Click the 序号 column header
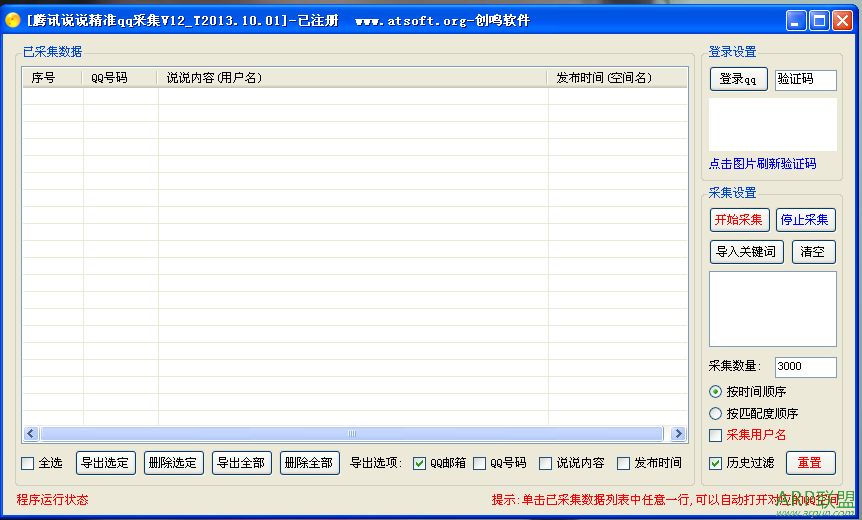Viewport: 862px width, 520px height. pos(53,78)
